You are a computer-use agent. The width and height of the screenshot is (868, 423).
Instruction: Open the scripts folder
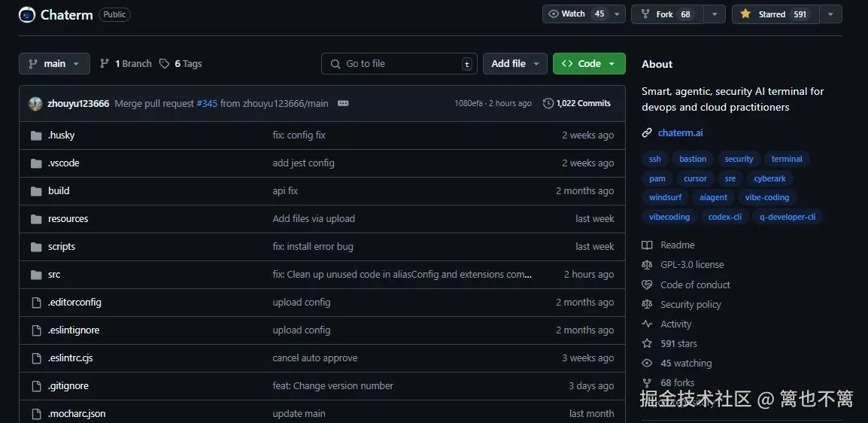62,247
